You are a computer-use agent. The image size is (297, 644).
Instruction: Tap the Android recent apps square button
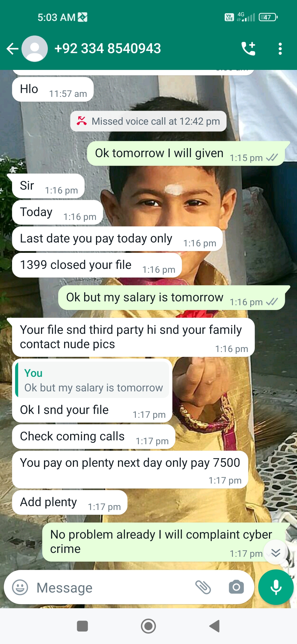(82, 626)
